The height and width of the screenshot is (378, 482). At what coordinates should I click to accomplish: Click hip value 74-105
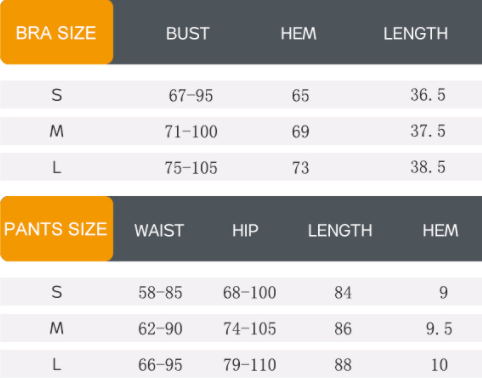tap(250, 329)
